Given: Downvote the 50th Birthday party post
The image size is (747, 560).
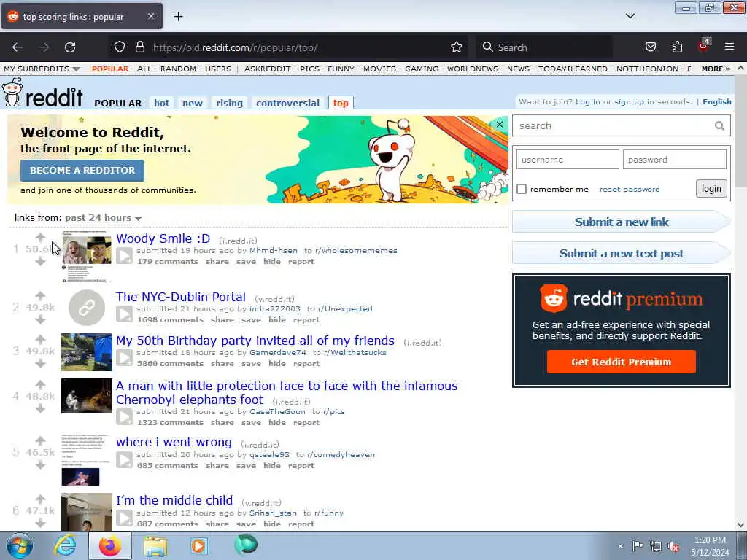Looking at the screenshot, I should click(41, 364).
